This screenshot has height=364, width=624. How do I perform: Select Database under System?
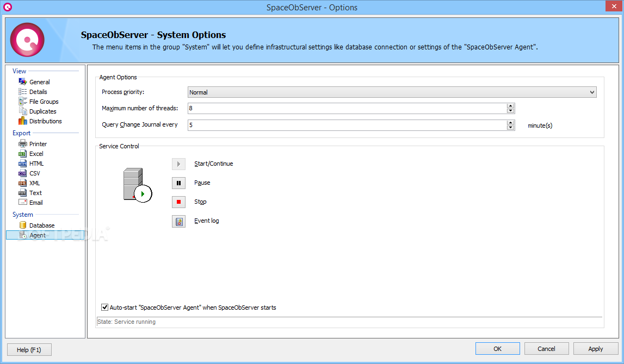click(42, 225)
